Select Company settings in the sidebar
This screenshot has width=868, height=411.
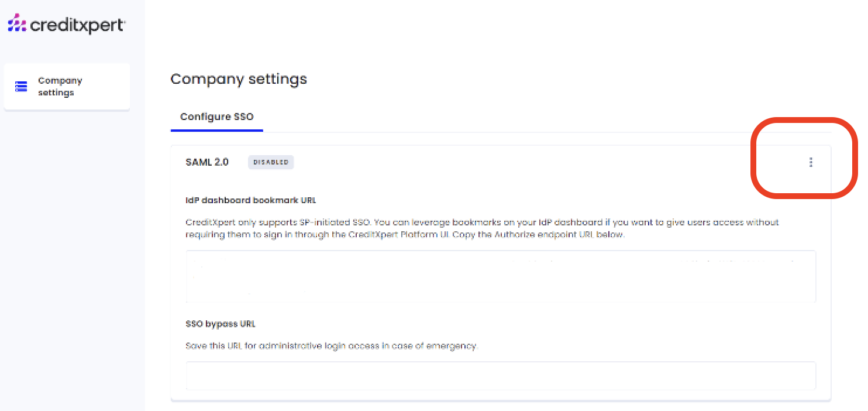(x=67, y=87)
